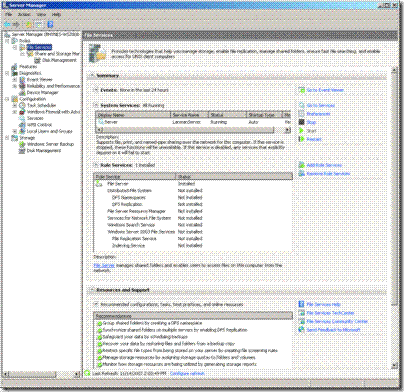
Task: Click the Up one level toolbar icon
Action: pyautogui.click(x=29, y=24)
